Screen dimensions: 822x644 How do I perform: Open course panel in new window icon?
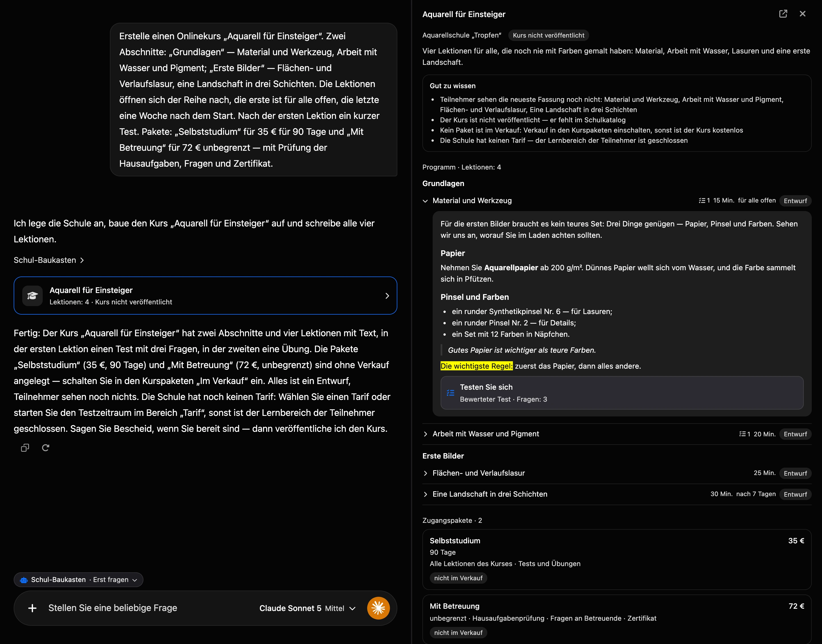click(783, 14)
